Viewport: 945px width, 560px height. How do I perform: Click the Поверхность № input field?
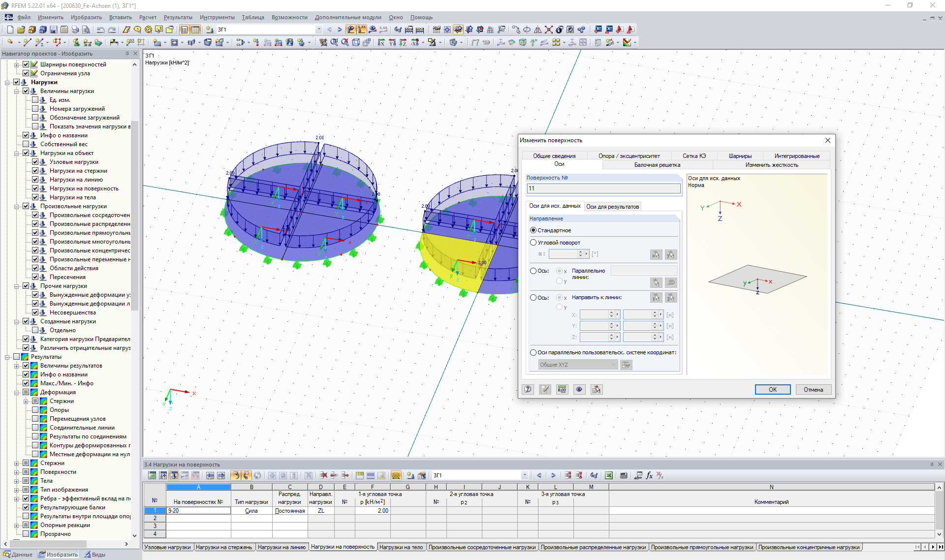tap(603, 188)
